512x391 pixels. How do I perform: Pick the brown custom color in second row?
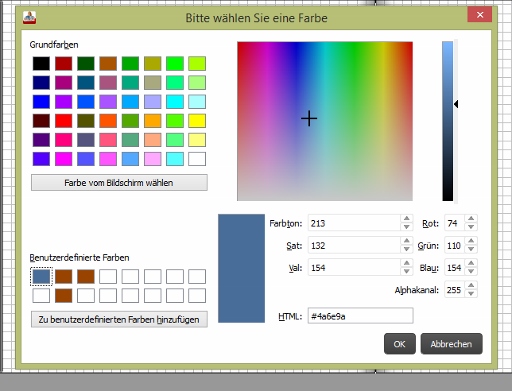point(63,296)
